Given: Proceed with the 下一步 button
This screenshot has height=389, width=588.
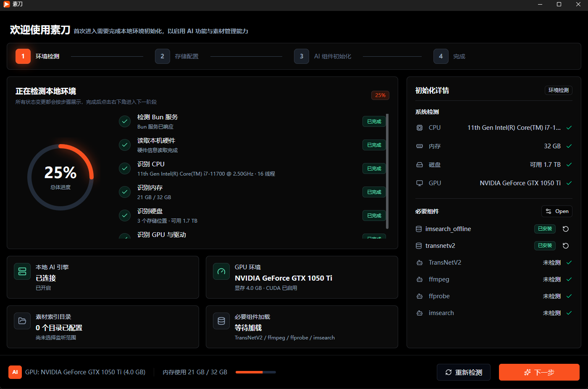Looking at the screenshot, I should coord(539,372).
